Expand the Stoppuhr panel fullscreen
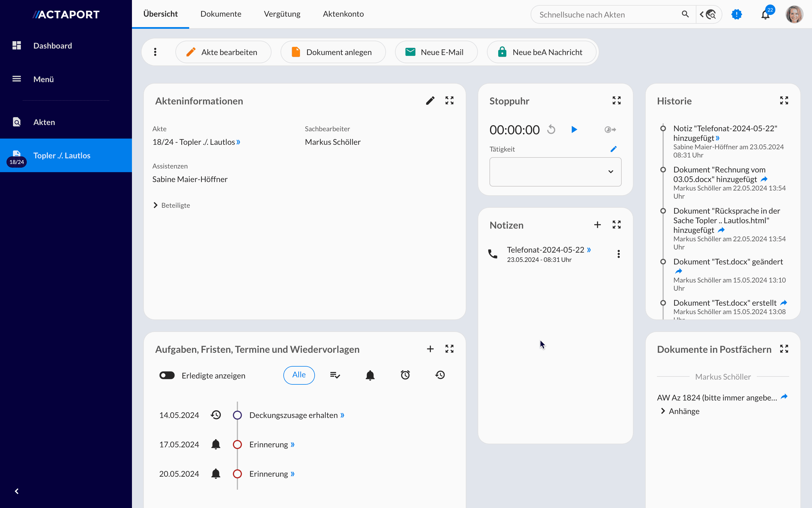Viewport: 812px width, 508px height. pos(616,100)
